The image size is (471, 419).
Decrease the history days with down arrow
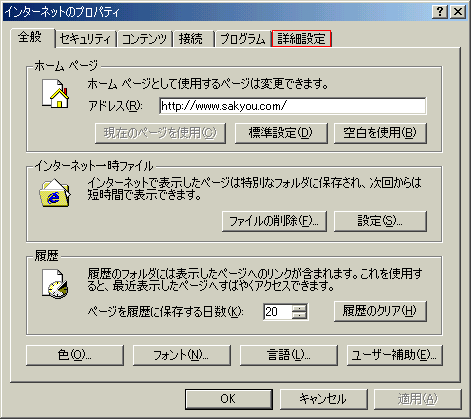coord(299,316)
